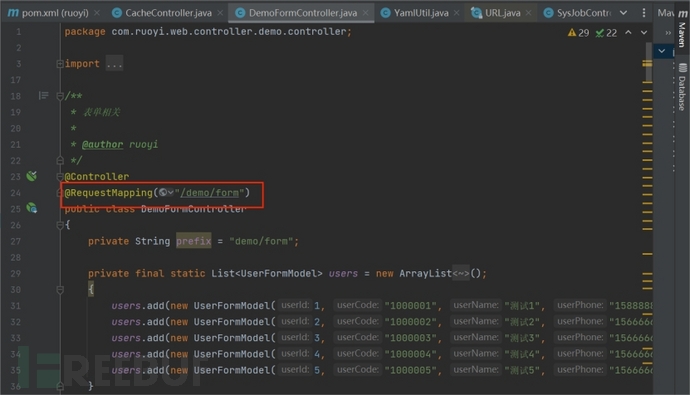This screenshot has width=690, height=395.
Task: Switch to URL.java tab
Action: point(503,13)
